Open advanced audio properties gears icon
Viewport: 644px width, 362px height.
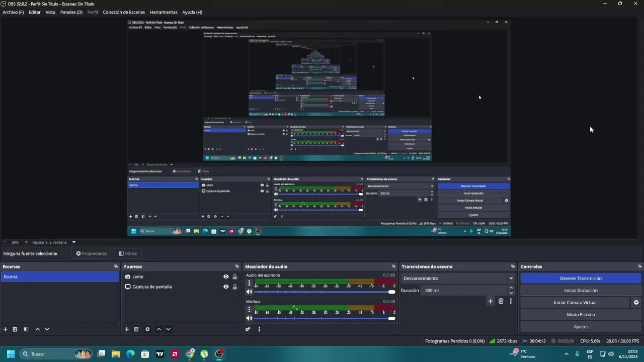(248, 329)
